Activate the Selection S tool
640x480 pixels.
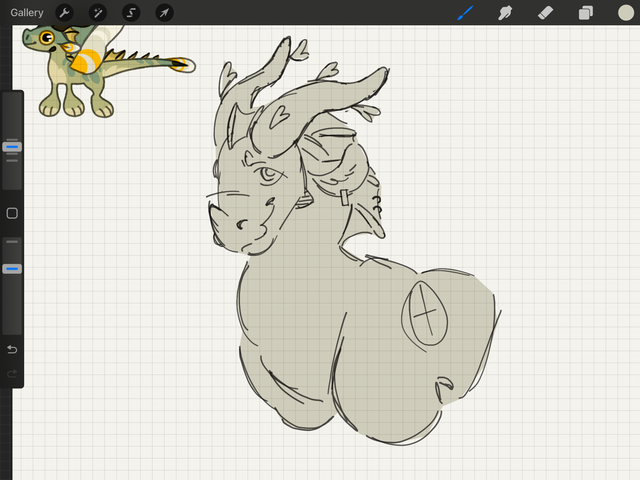pyautogui.click(x=131, y=13)
